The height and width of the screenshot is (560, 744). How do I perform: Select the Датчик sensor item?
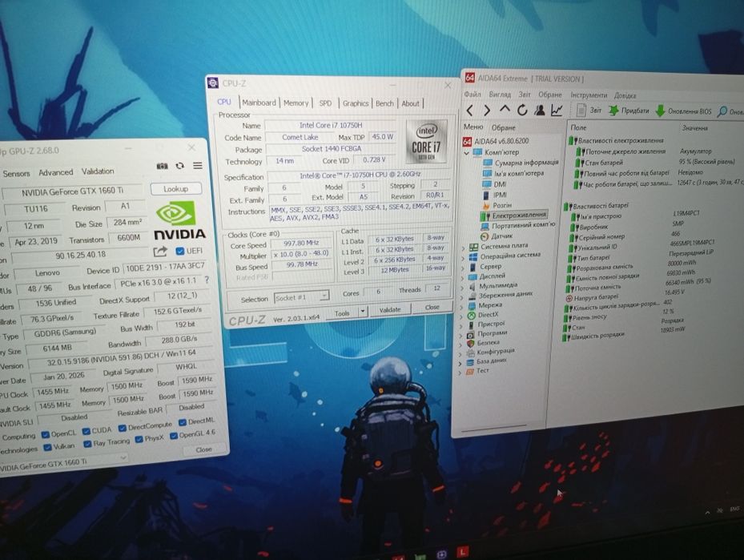(x=501, y=236)
